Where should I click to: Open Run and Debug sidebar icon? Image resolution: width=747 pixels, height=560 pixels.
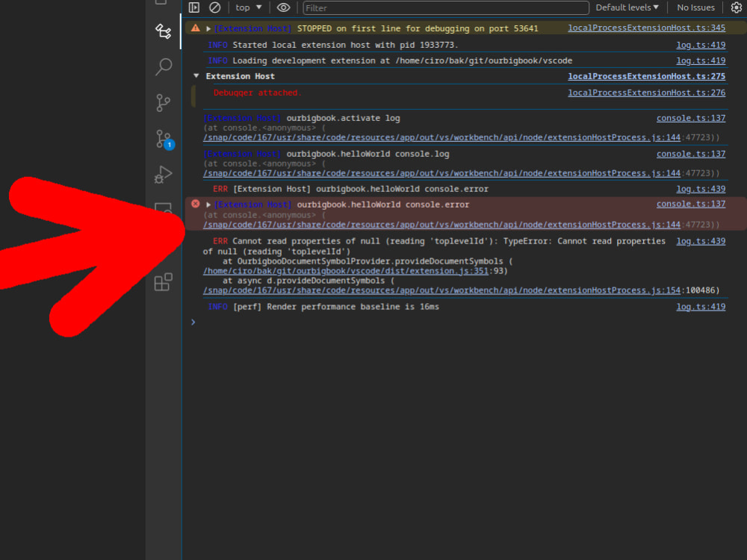point(164,174)
